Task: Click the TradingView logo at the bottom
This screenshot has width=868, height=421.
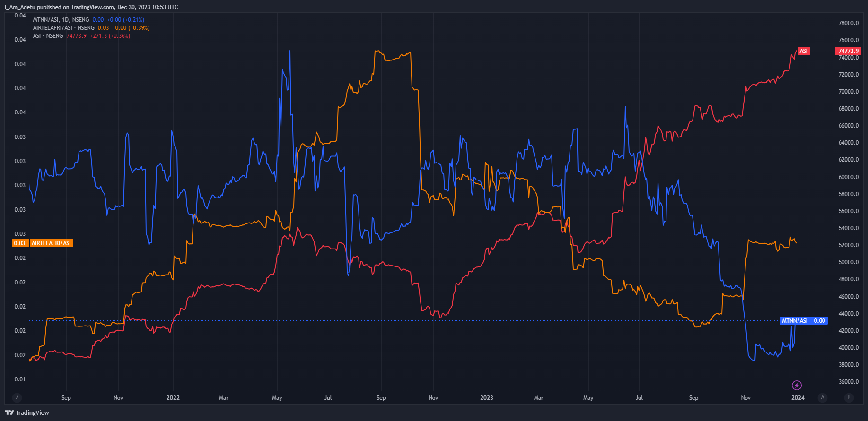Action: click(x=27, y=412)
